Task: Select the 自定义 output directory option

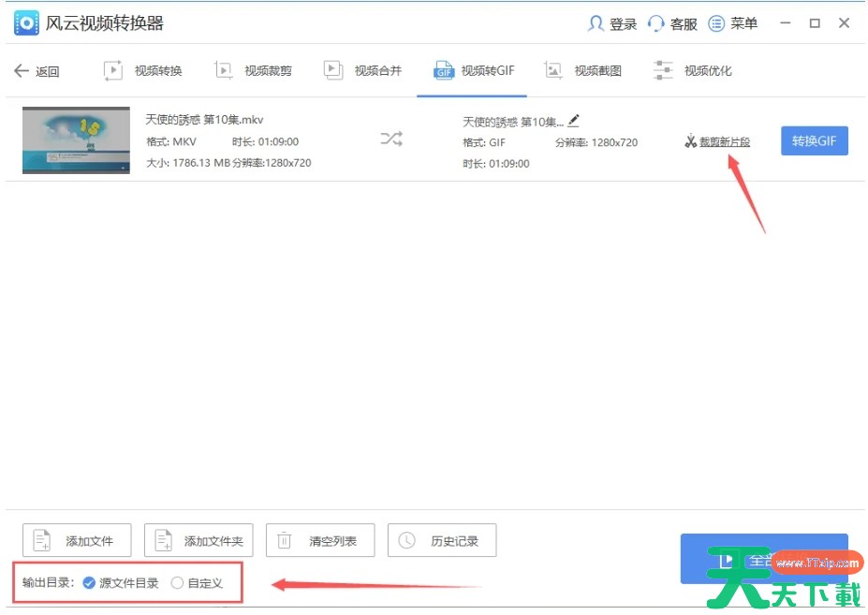Action: [x=177, y=582]
